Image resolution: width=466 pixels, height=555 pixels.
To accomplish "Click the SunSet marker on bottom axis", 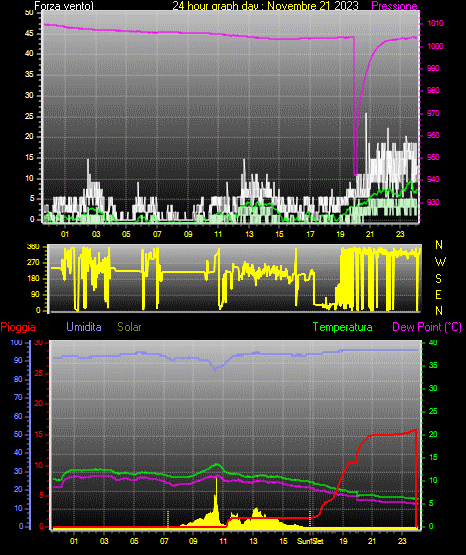I will [x=310, y=541].
